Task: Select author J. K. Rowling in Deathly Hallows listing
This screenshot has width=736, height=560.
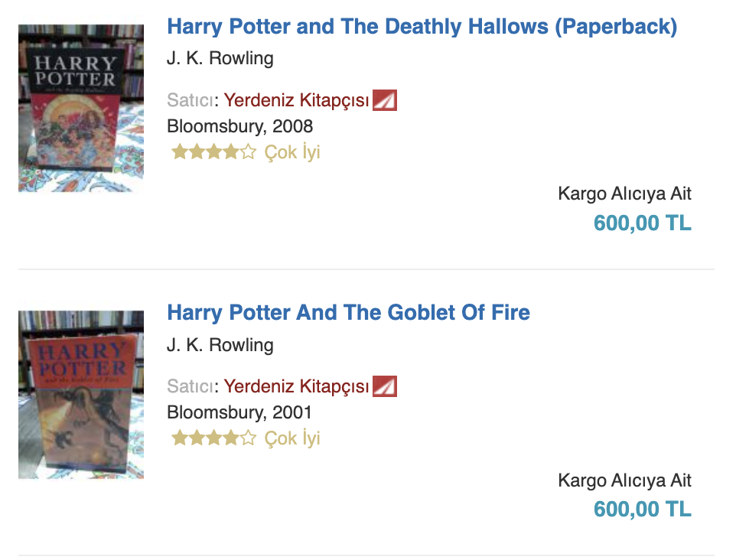Action: click(x=220, y=59)
